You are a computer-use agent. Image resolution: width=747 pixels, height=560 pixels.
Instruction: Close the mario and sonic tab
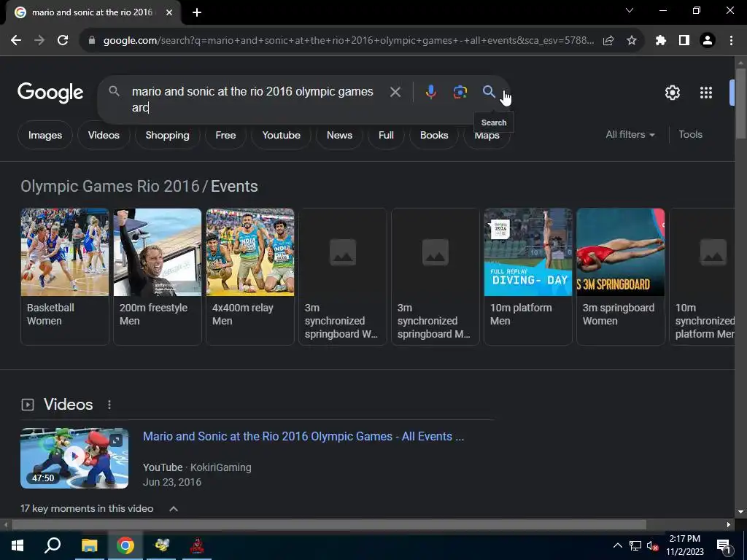point(169,12)
